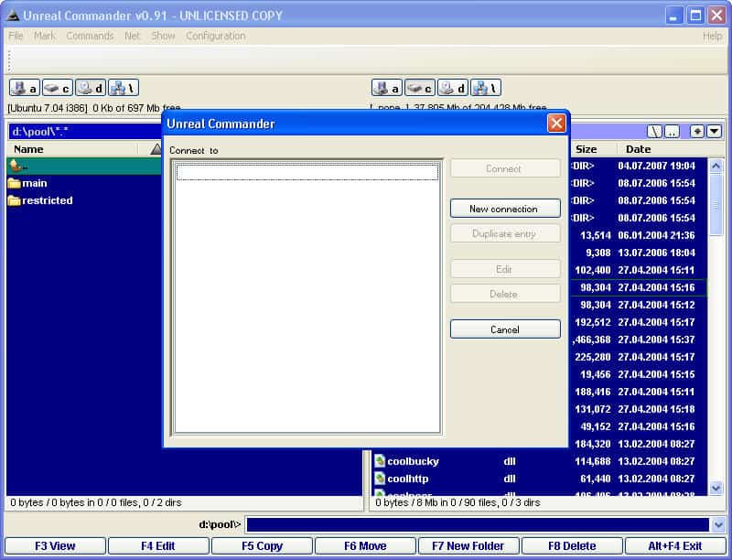Go to parent directory button, right panel
732x560 pixels.
(672, 132)
